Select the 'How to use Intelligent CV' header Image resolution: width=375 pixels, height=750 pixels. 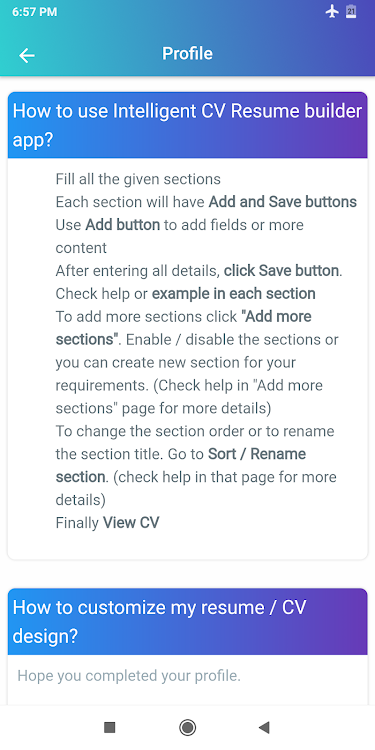pyautogui.click(x=188, y=125)
